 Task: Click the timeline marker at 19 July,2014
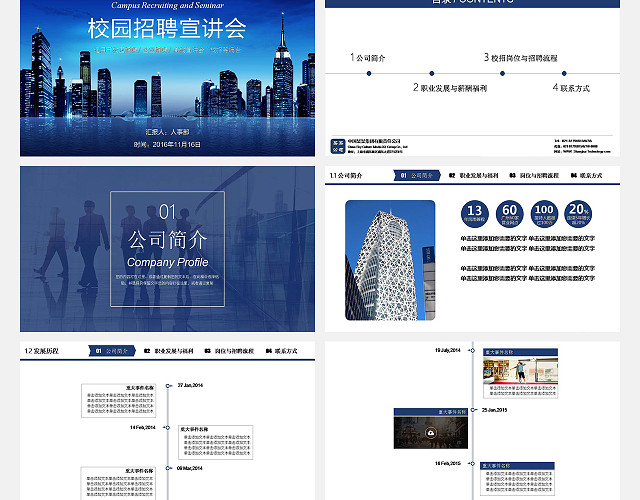tap(473, 350)
